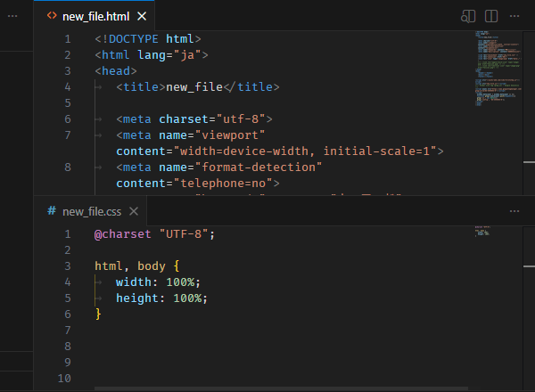Place cursor on the @charset "UTF-8" line
The width and height of the screenshot is (535, 392).
(x=154, y=233)
